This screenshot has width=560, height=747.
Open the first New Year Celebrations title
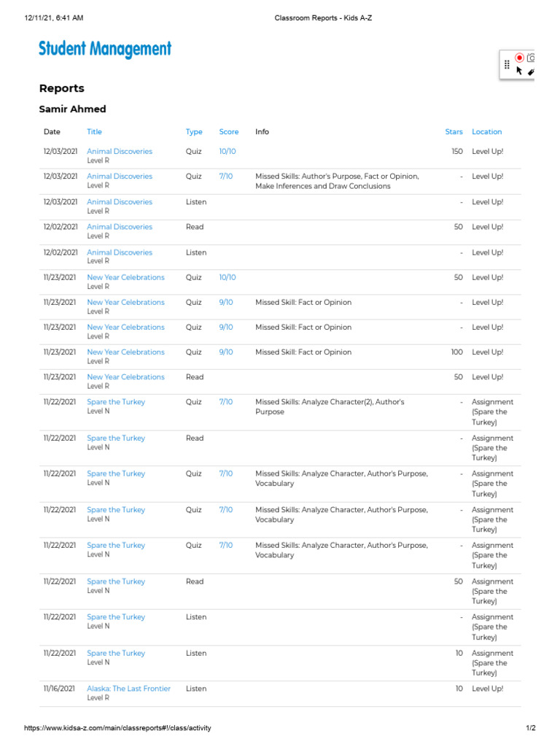pos(125,277)
